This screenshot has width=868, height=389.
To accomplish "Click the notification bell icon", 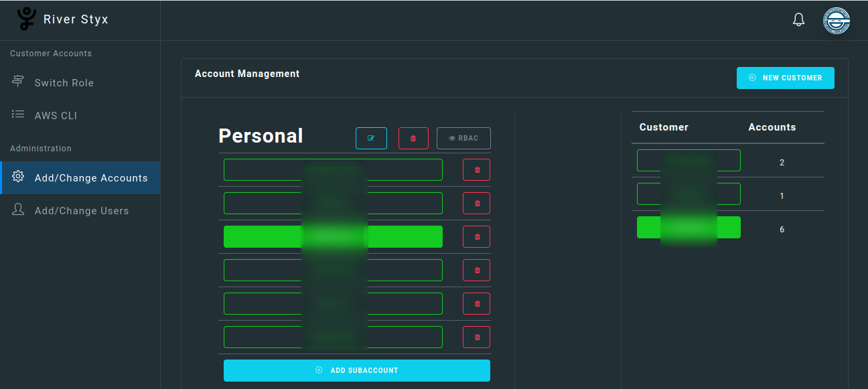I will click(x=798, y=19).
